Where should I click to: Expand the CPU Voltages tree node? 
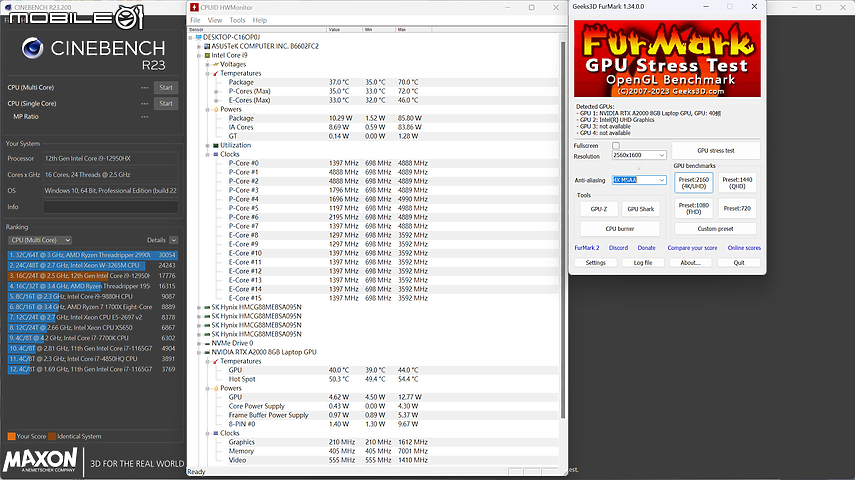pyautogui.click(x=208, y=64)
